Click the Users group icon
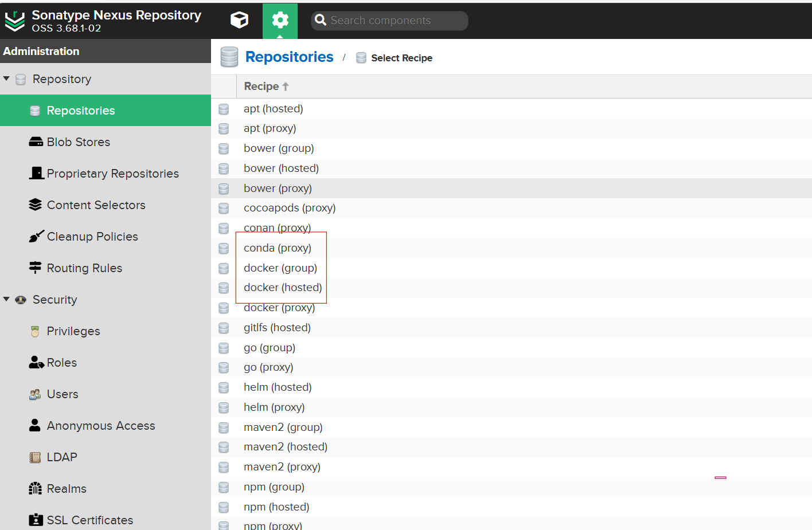Image resolution: width=812 pixels, height=530 pixels. coord(35,394)
